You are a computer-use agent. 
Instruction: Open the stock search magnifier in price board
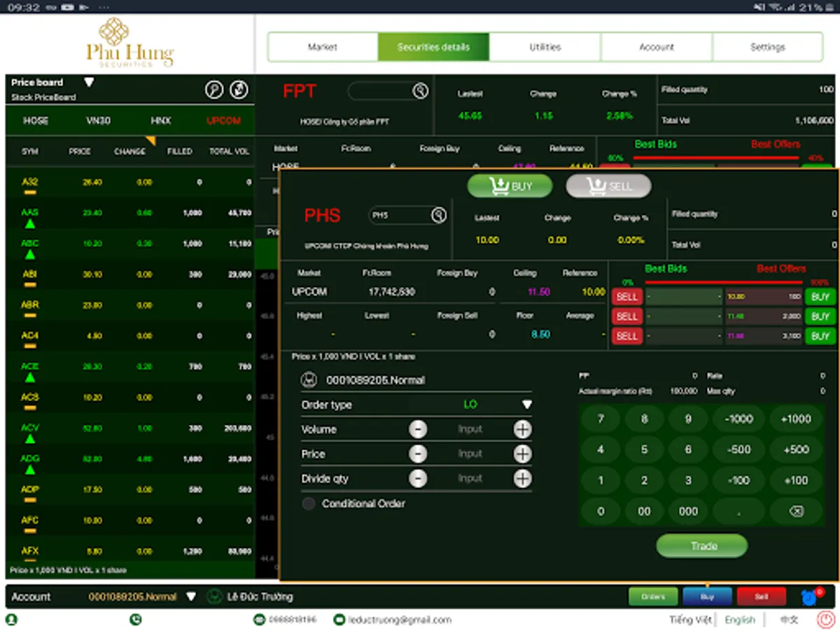(214, 90)
